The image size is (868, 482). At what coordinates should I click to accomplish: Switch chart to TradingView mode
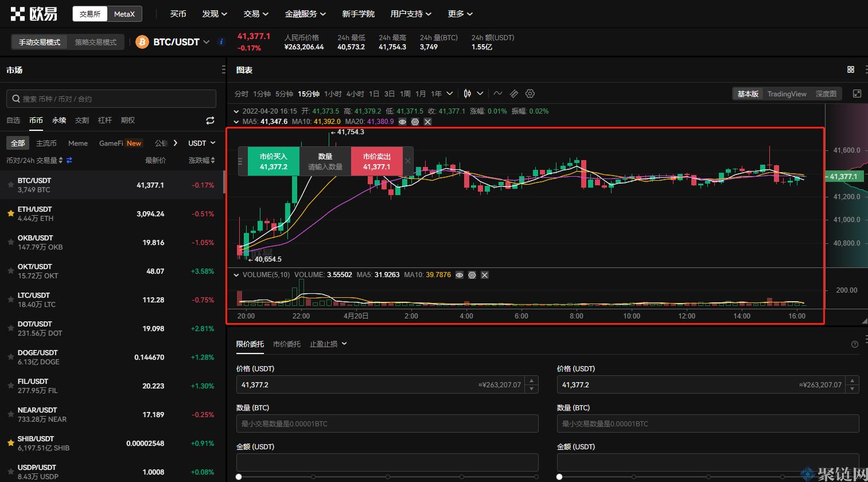787,94
